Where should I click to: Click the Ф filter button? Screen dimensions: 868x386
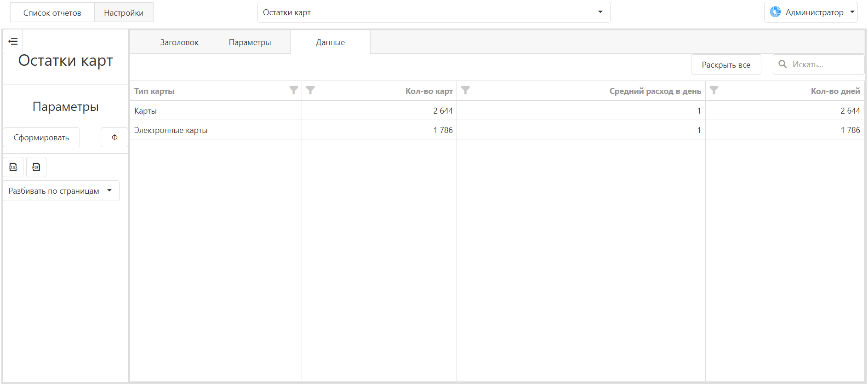tap(114, 138)
